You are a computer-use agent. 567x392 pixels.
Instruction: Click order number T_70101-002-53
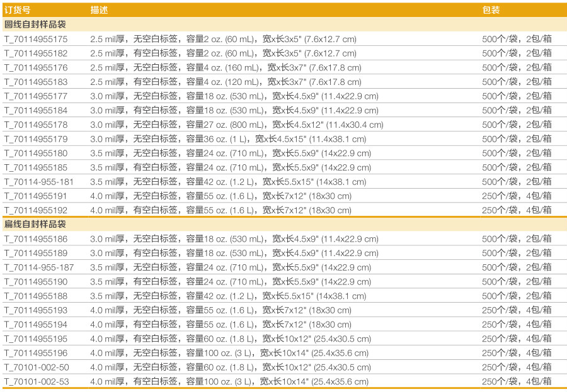[37, 381]
